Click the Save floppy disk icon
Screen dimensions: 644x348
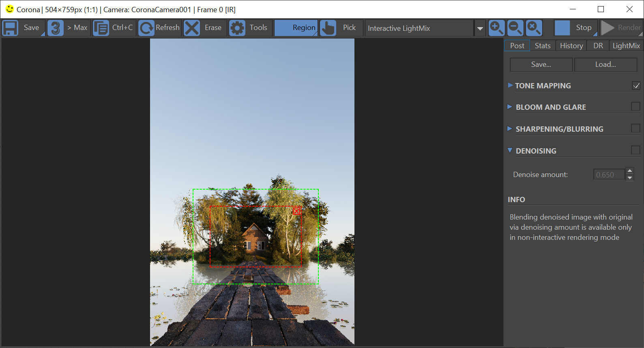10,28
